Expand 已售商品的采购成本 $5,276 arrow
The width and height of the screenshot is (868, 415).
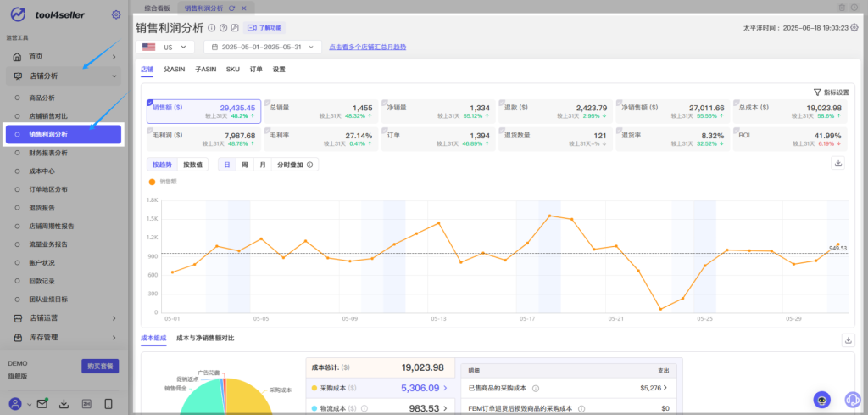pos(665,388)
